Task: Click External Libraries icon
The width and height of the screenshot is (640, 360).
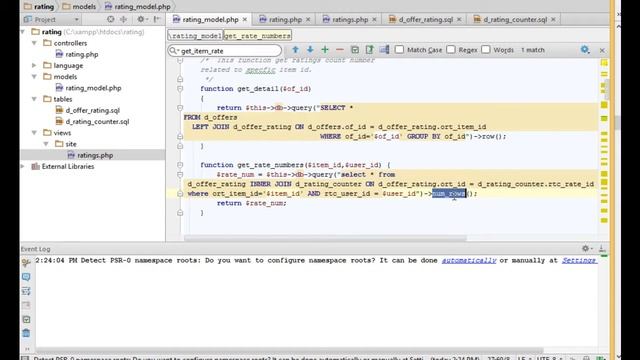Action: [36, 167]
